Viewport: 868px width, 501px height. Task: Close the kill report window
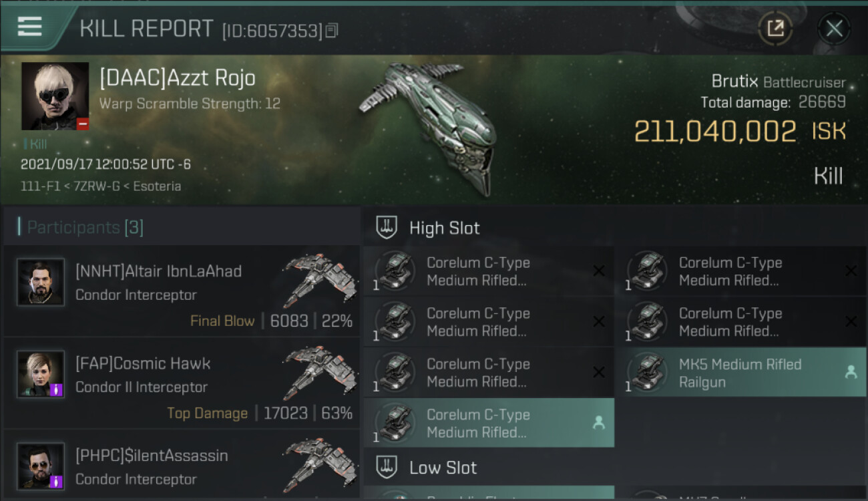834,29
